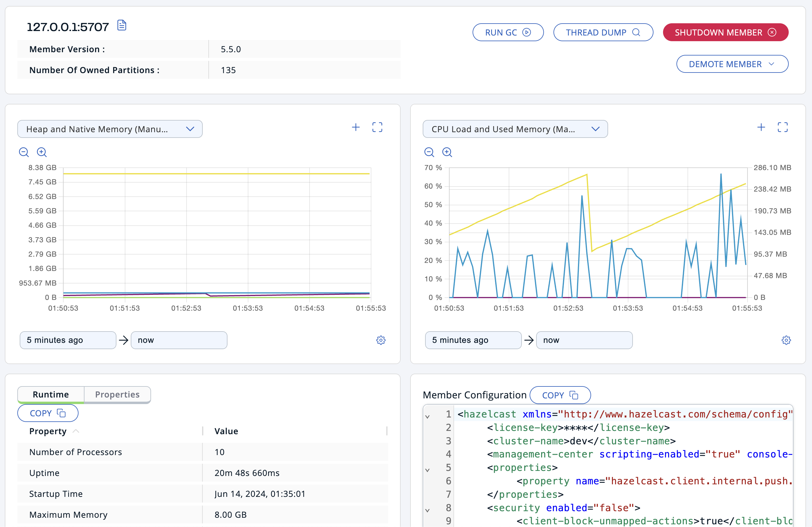
Task: Collapse the hazelcast XML node on line 1
Action: coord(427,417)
